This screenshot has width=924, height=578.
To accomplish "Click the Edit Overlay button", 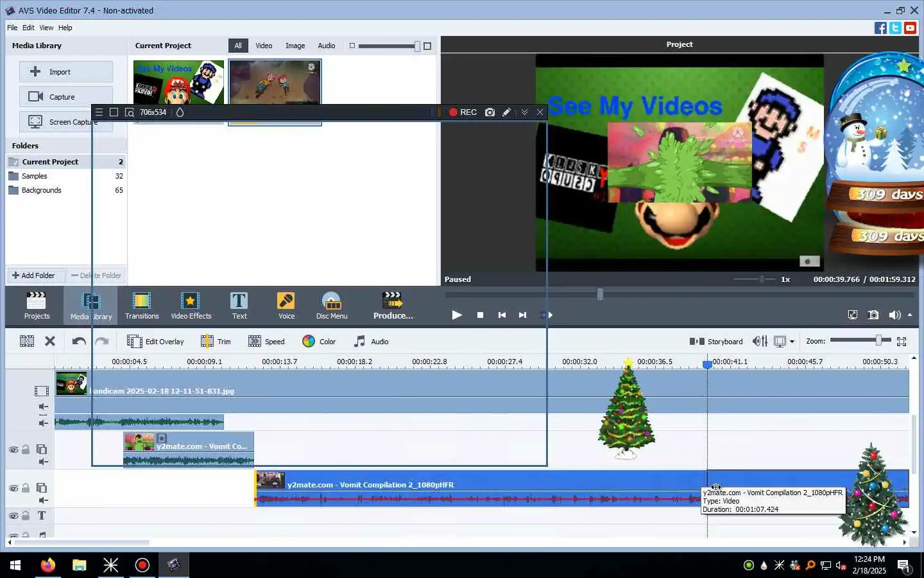I will [155, 341].
